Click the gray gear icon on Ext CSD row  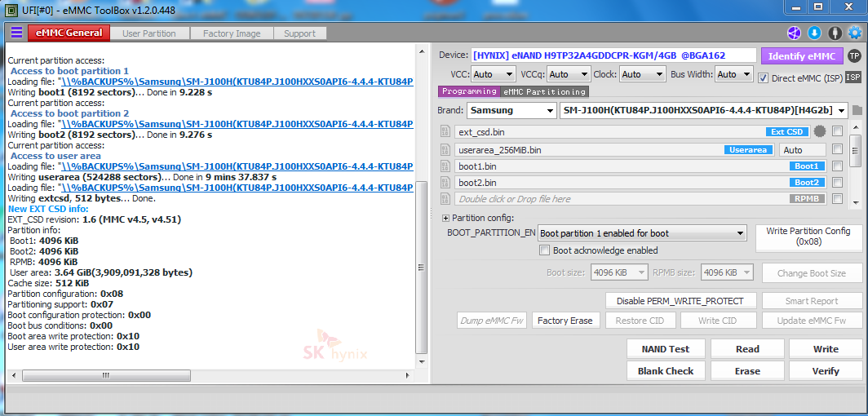[820, 131]
